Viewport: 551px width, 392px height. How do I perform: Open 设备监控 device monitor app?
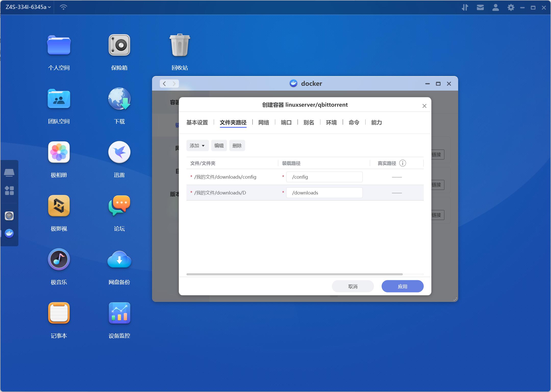point(119,313)
